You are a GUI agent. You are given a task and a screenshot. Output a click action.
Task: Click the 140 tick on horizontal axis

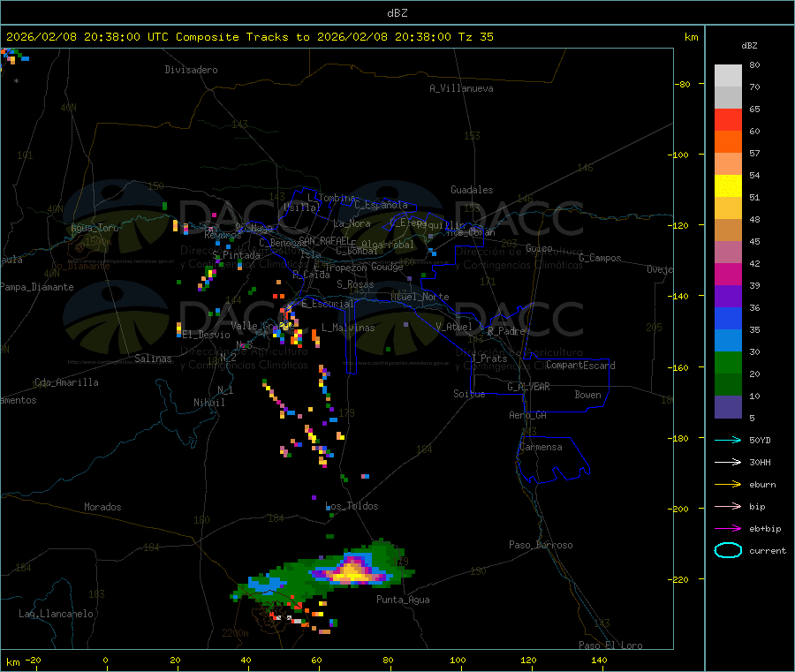tap(599, 661)
